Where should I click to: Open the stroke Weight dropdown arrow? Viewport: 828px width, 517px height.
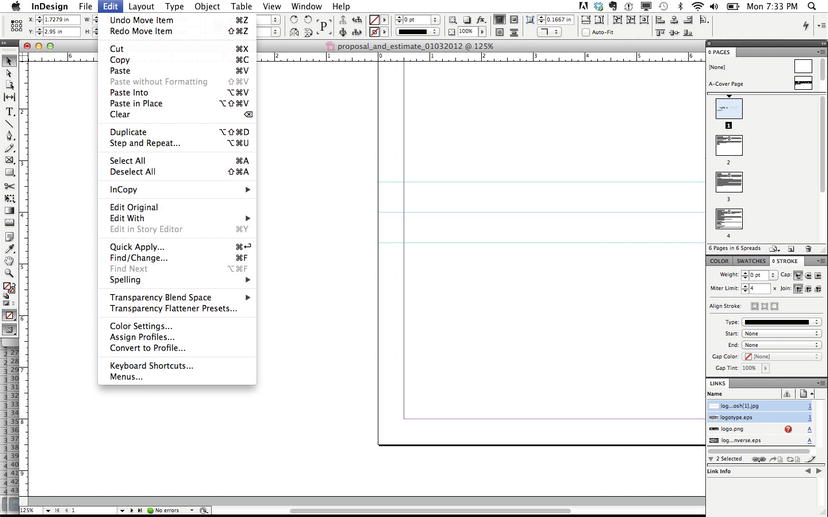click(x=773, y=275)
